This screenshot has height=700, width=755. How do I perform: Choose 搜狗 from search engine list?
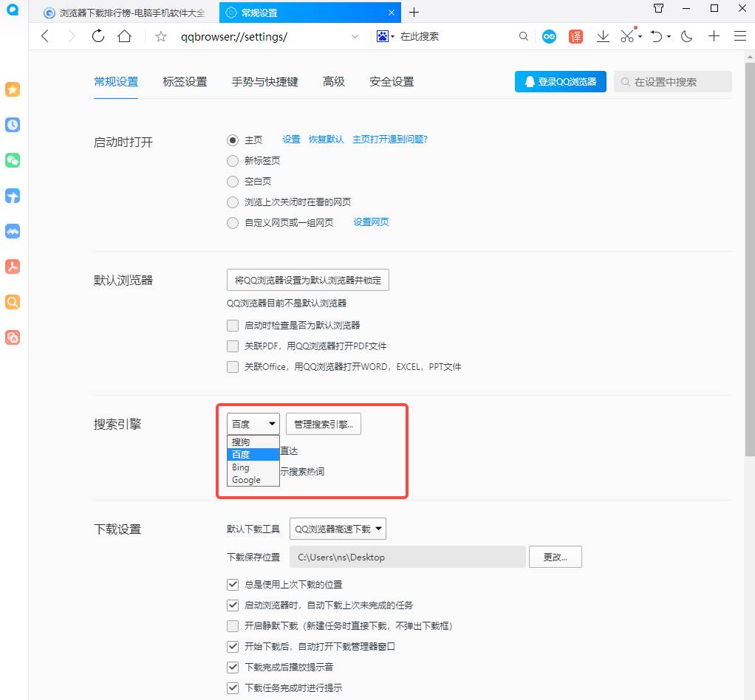[253, 442]
